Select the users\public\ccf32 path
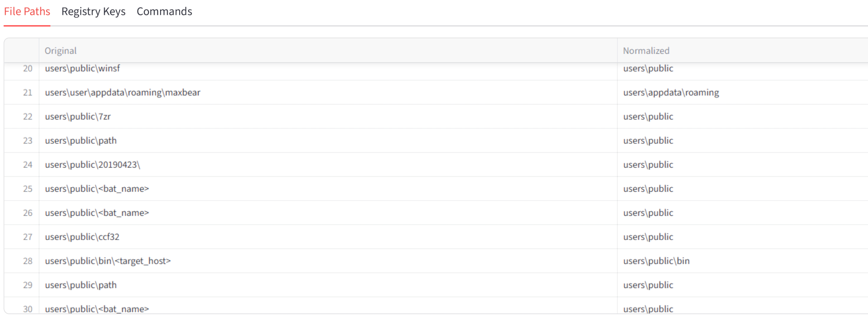868x329 pixels. click(82, 237)
